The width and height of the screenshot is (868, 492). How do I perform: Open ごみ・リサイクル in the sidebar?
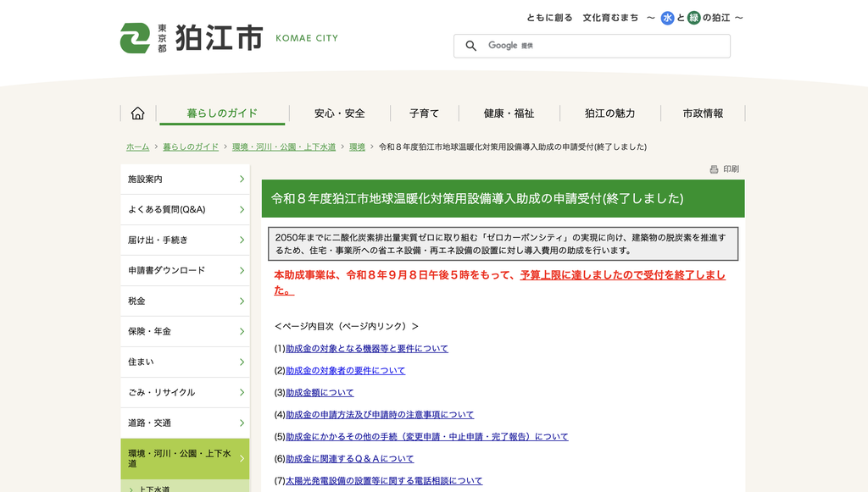pyautogui.click(x=185, y=392)
